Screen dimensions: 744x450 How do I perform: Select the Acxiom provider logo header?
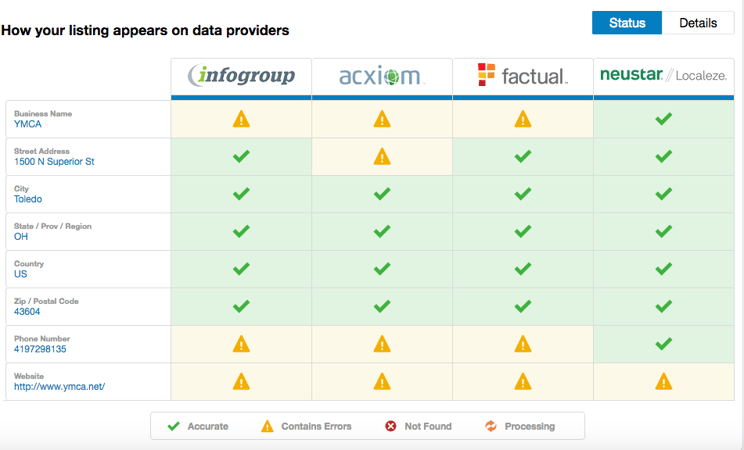(382, 76)
